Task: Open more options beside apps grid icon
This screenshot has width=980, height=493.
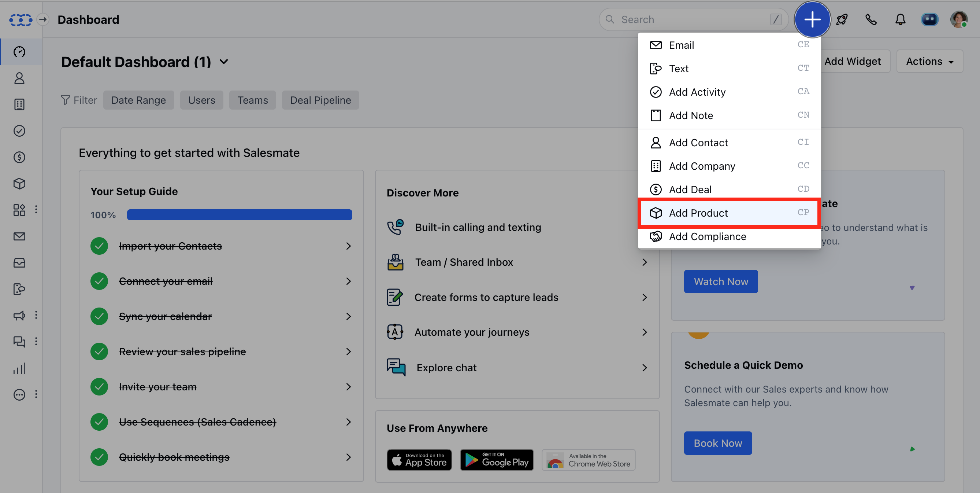Action: point(36,210)
